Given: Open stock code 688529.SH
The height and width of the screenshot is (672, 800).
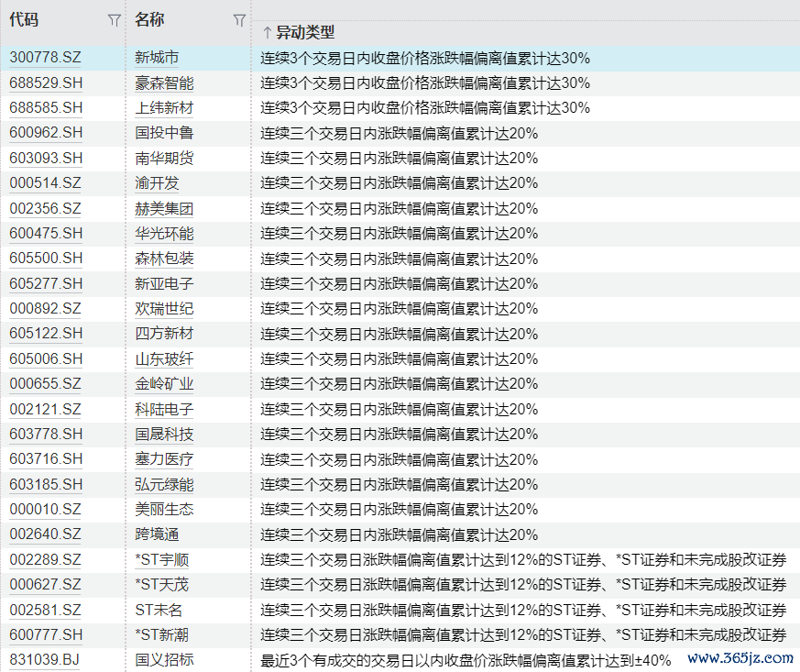Looking at the screenshot, I should tap(46, 83).
